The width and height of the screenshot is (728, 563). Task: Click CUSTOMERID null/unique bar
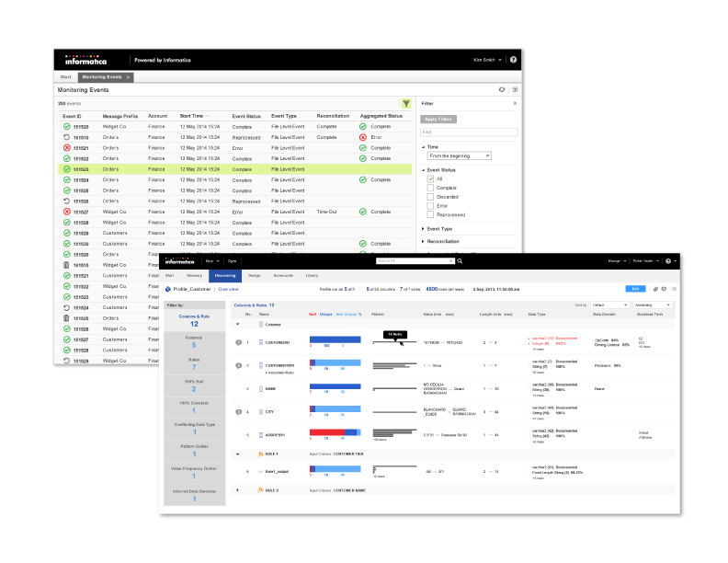pos(336,340)
